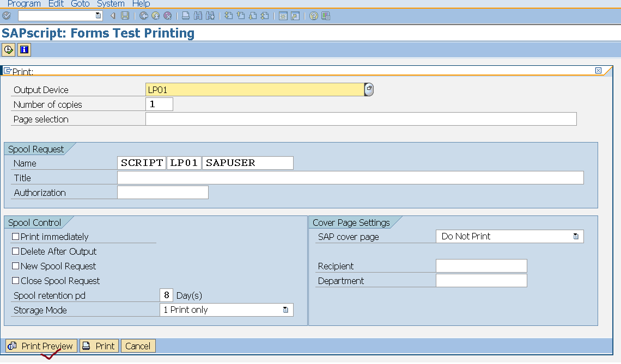The width and height of the screenshot is (621, 364).
Task: Click the Cancel button at bottom
Action: (138, 346)
